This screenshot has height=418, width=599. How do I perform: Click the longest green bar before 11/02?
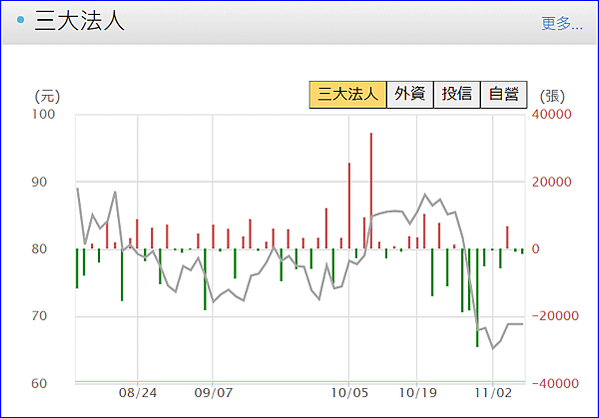click(x=477, y=298)
